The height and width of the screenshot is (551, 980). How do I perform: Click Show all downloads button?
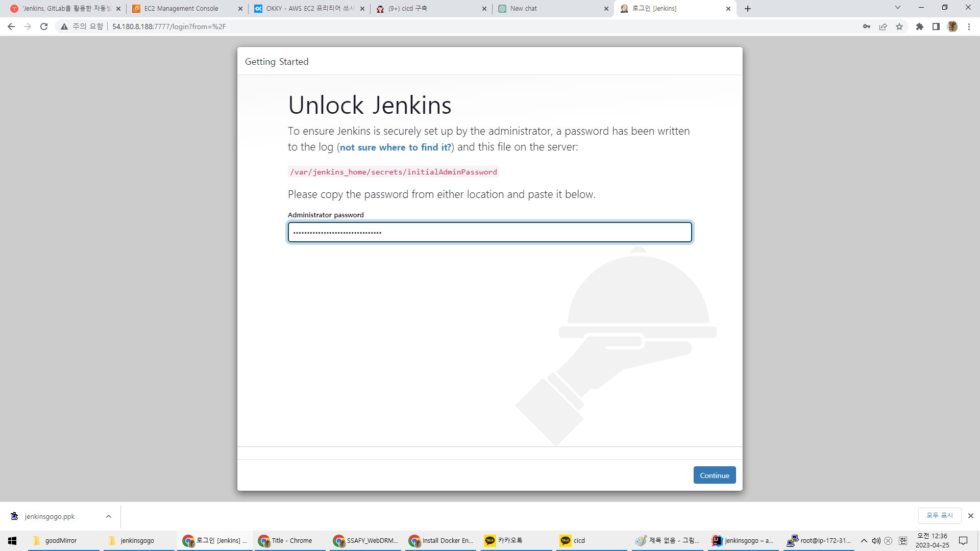tap(939, 515)
